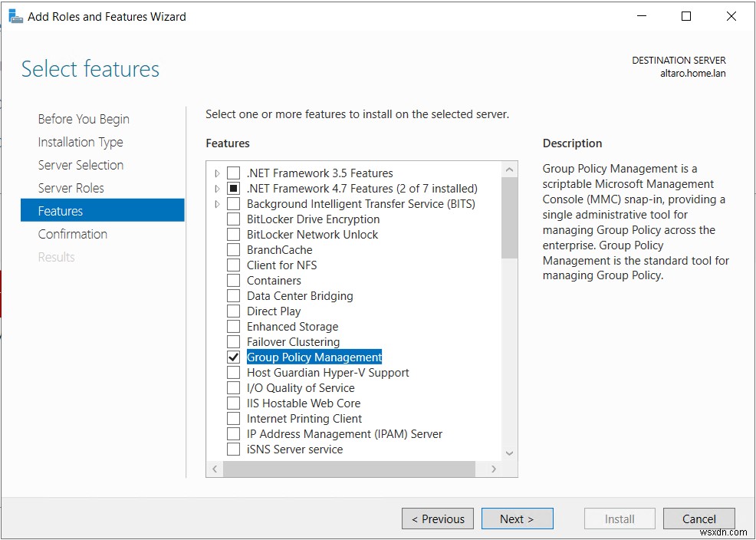756x540 pixels.
Task: Enable Failover Clustering
Action: (x=233, y=341)
